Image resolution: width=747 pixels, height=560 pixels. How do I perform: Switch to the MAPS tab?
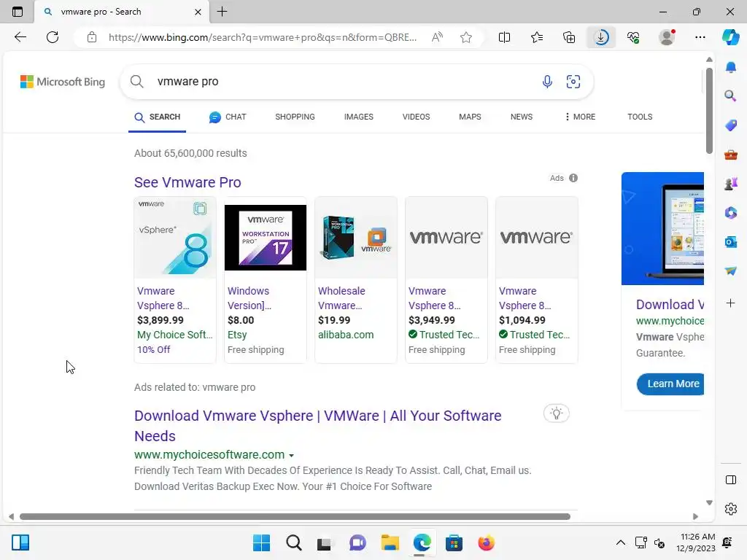470,117
